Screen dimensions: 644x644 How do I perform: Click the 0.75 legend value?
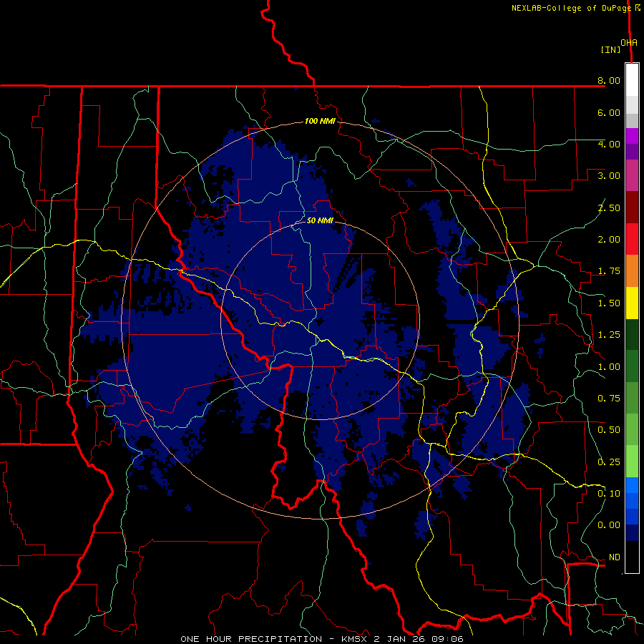pos(609,399)
